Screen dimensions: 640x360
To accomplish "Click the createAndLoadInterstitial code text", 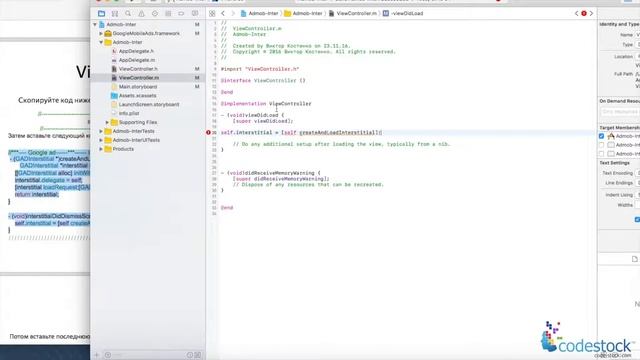I will [337, 133].
